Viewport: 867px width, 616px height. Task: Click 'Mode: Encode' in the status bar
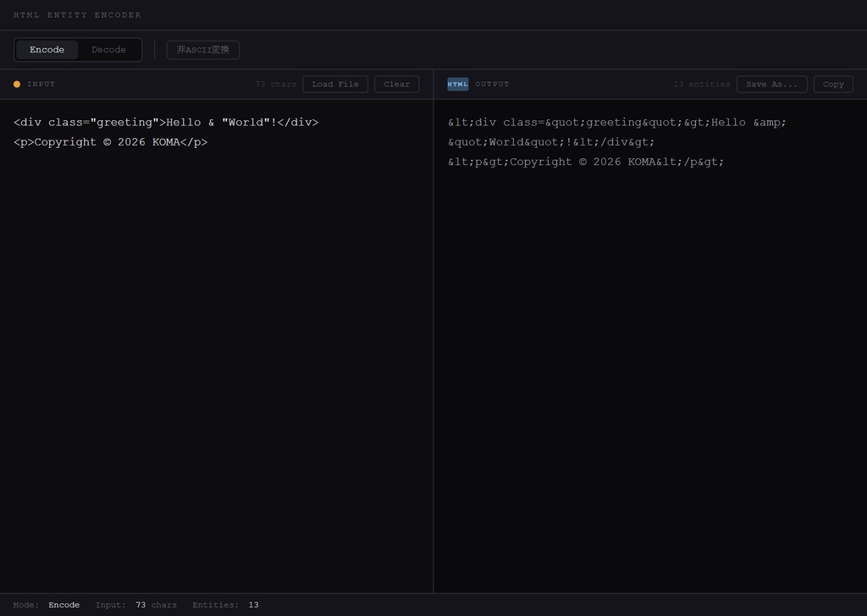tap(47, 605)
